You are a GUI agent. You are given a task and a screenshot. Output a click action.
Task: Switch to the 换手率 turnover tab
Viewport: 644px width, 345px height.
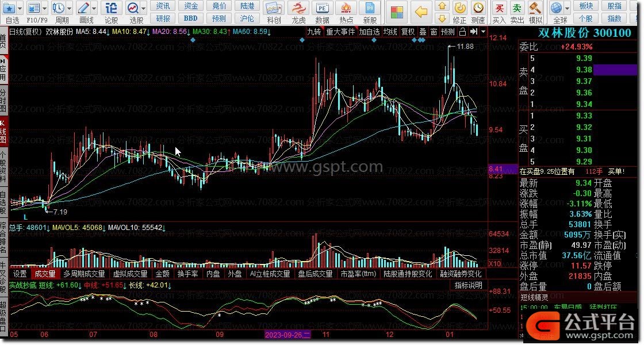187,274
